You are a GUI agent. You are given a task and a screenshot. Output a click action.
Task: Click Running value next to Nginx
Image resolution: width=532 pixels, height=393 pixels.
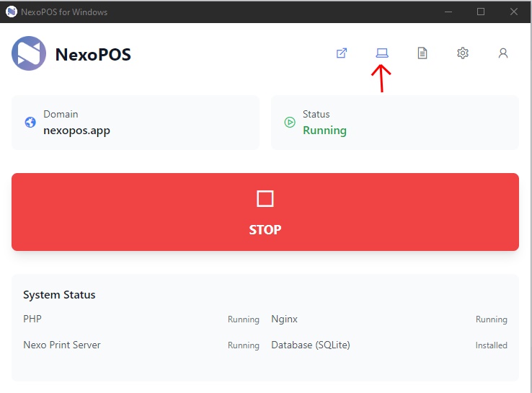[x=492, y=319]
